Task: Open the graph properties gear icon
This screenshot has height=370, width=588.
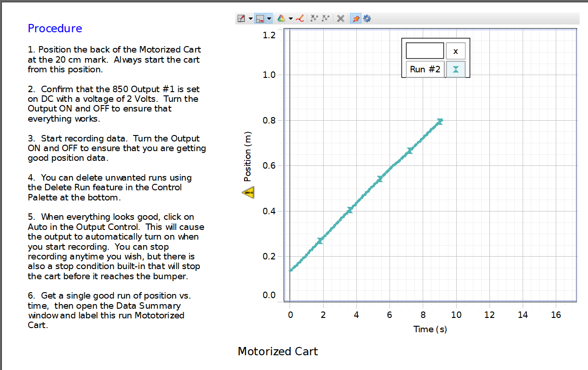Action: click(367, 18)
